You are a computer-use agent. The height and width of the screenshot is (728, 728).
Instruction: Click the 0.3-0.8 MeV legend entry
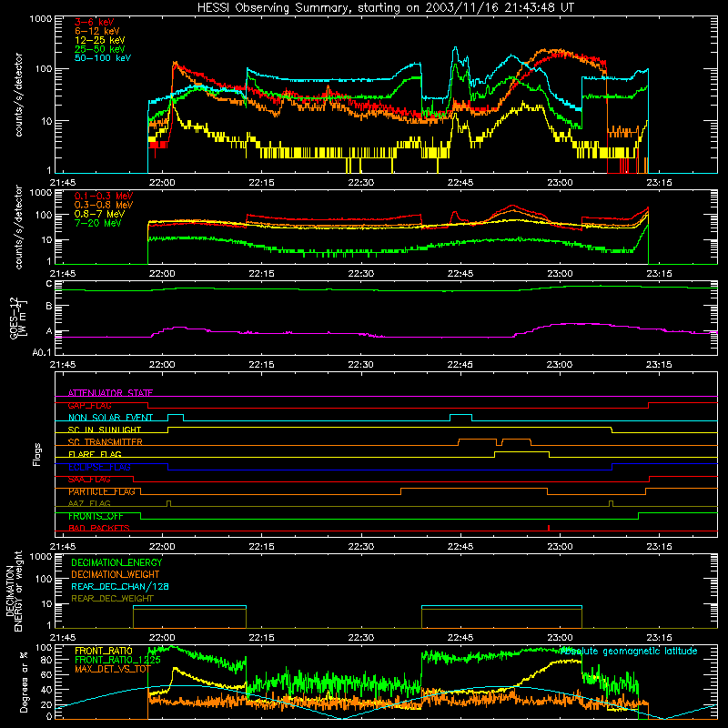tap(104, 205)
